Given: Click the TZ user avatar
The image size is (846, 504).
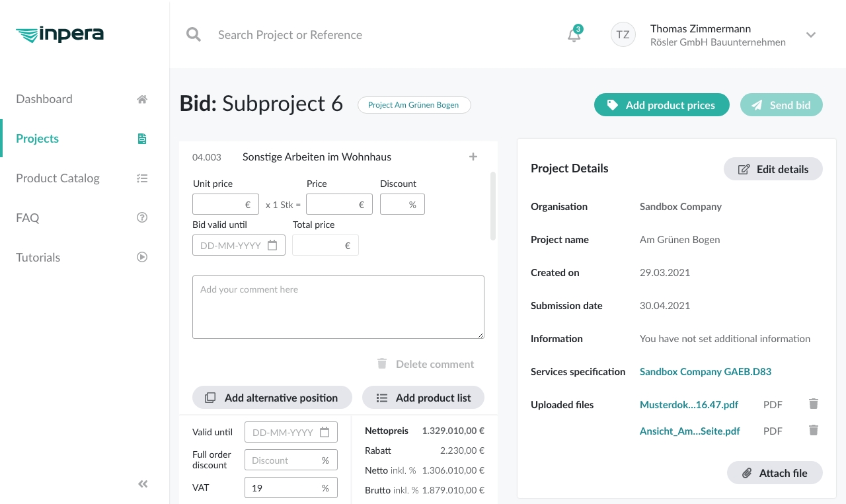Looking at the screenshot, I should (x=623, y=35).
